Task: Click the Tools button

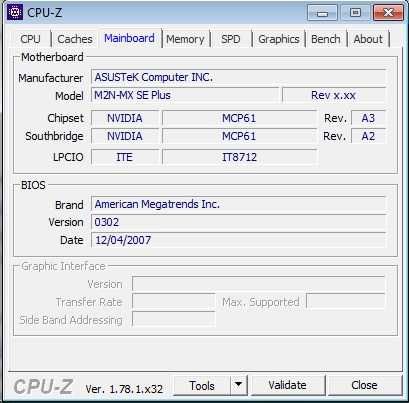Action: [202, 385]
